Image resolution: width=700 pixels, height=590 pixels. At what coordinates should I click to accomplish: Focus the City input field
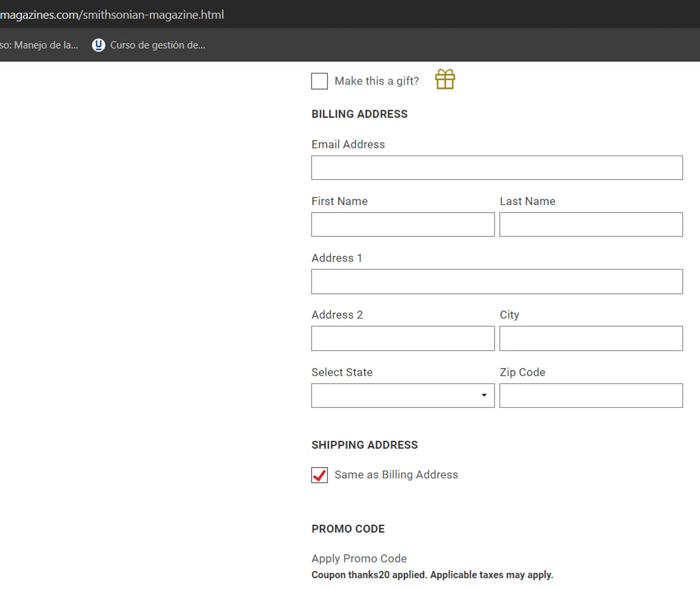click(591, 338)
